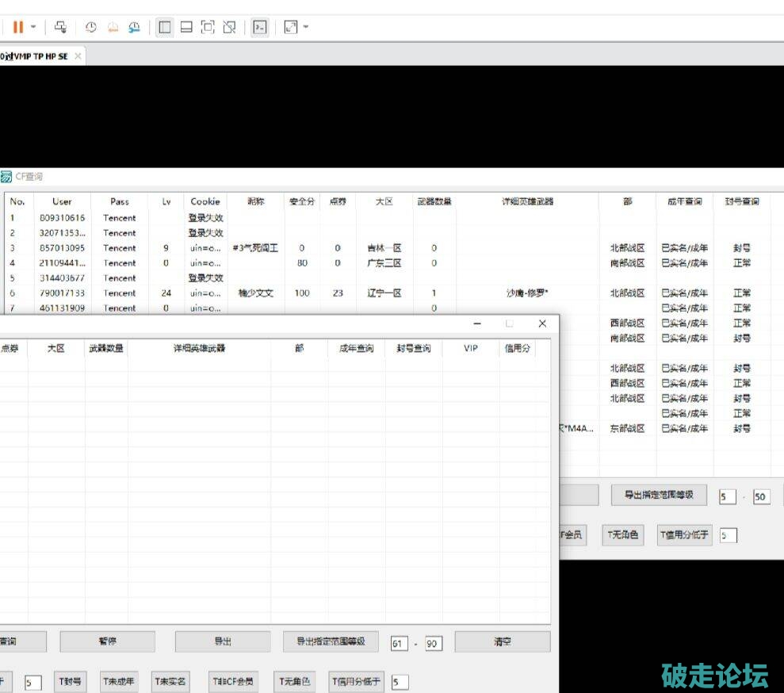Click the level range field showing 61
The height and width of the screenshot is (693, 784).
399,644
